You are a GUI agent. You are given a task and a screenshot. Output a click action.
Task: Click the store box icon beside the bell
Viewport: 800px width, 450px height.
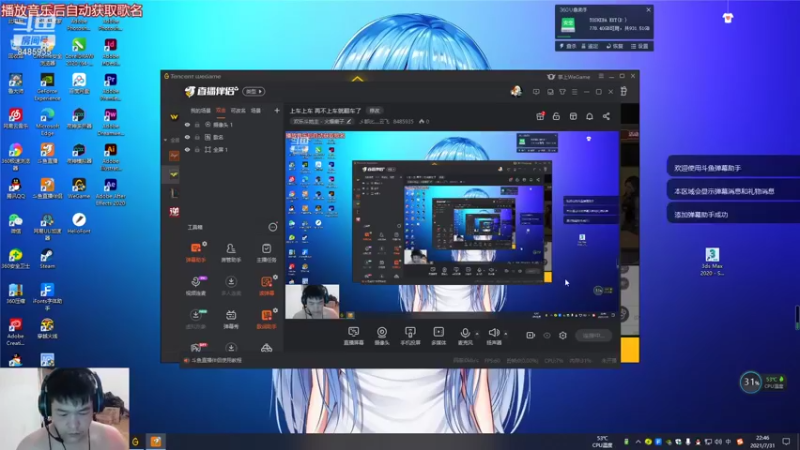click(573, 116)
